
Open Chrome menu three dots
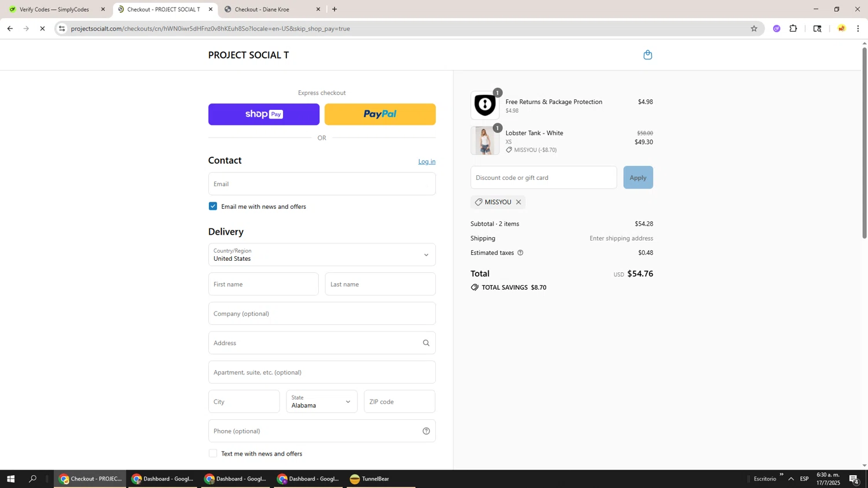858,28
